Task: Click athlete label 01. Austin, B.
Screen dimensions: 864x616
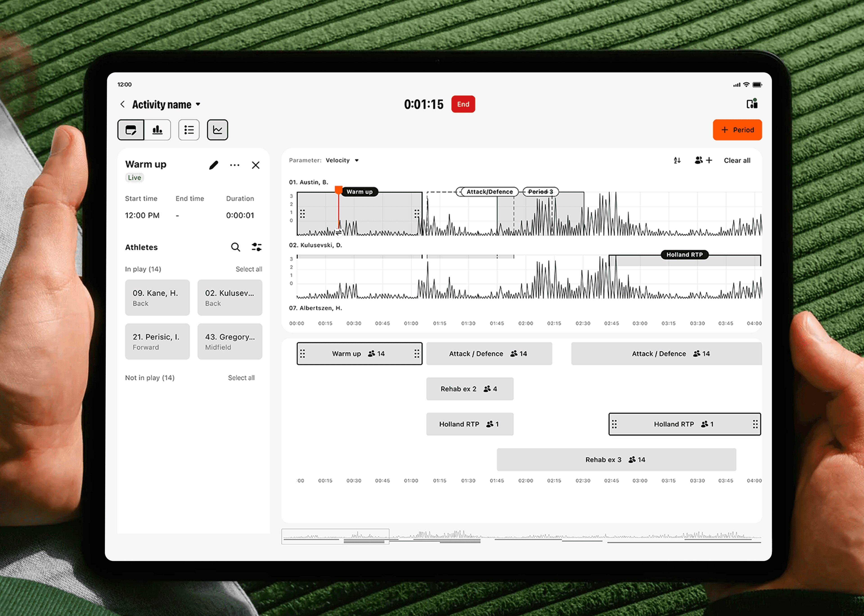Action: (308, 183)
